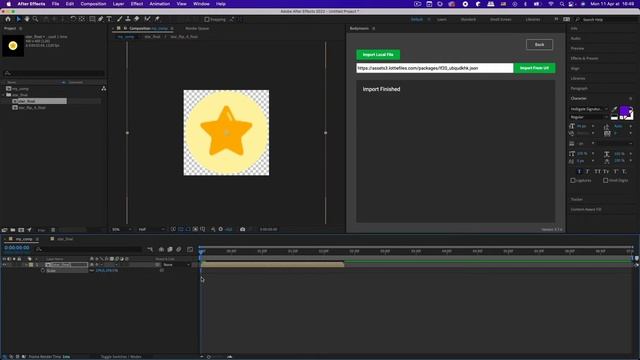Image resolution: width=640 pixels, height=360 pixels.
Task: Open the Composition menu
Action: click(x=93, y=4)
